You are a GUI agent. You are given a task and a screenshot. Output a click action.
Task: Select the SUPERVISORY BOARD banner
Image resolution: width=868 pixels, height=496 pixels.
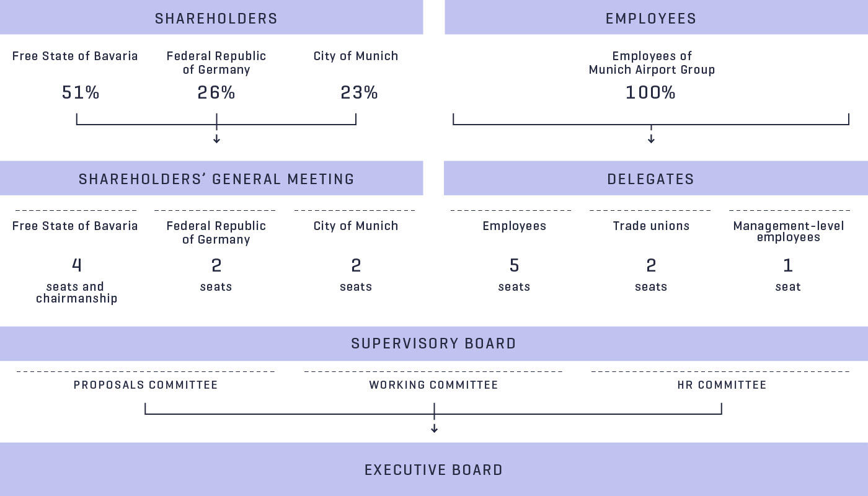(434, 343)
